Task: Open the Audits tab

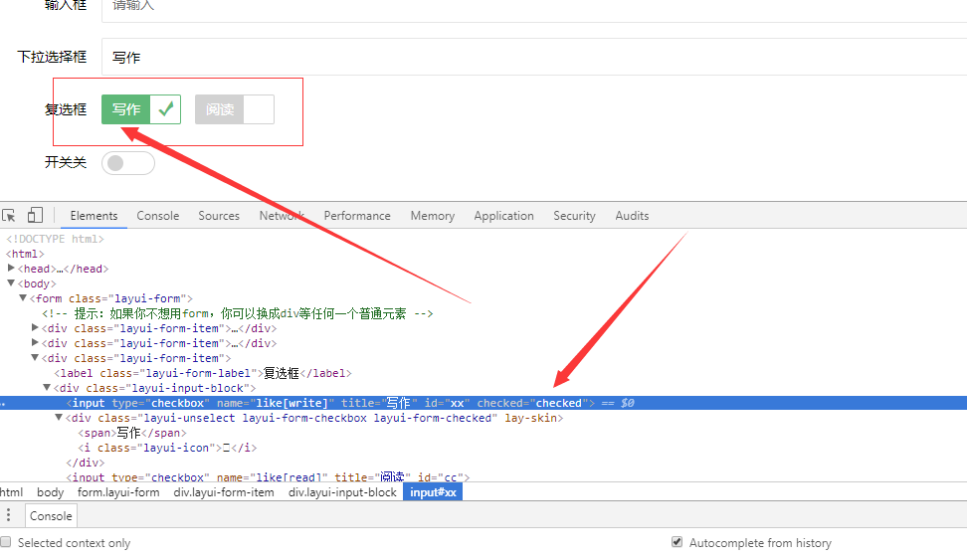Action: [632, 216]
